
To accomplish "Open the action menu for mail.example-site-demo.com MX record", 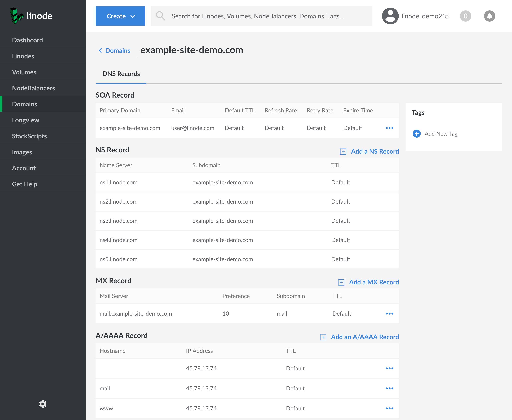I will click(389, 313).
